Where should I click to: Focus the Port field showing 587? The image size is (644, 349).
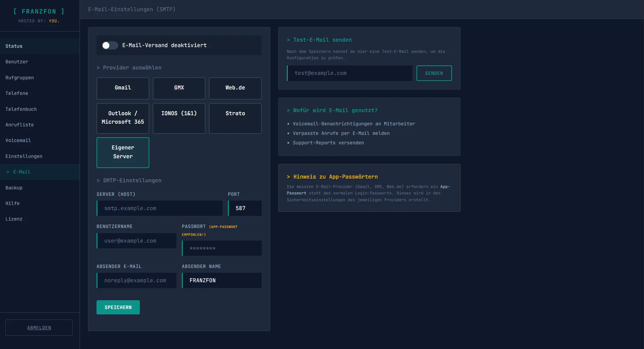coord(244,208)
